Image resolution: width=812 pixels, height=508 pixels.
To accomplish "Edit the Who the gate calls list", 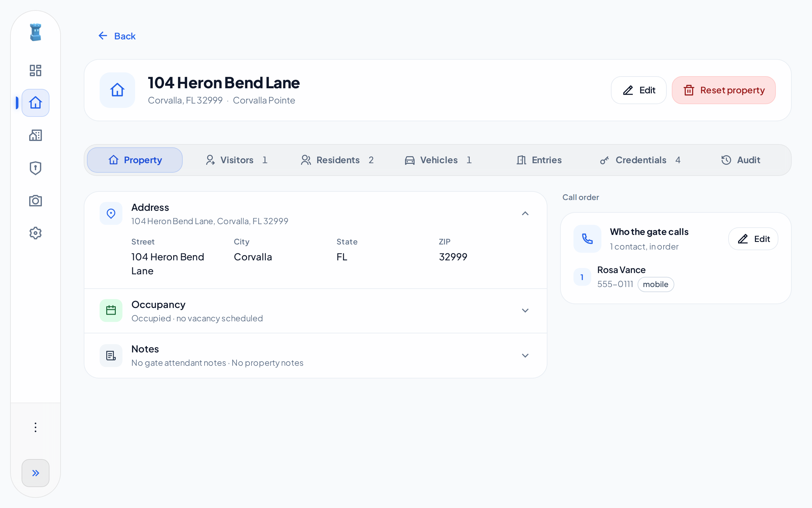I will coord(753,239).
